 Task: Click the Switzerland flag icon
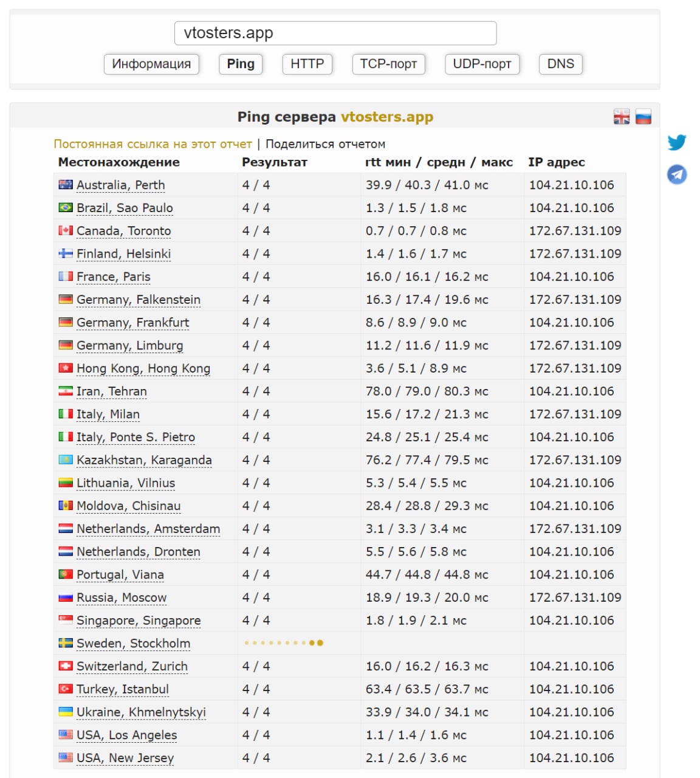(66, 666)
